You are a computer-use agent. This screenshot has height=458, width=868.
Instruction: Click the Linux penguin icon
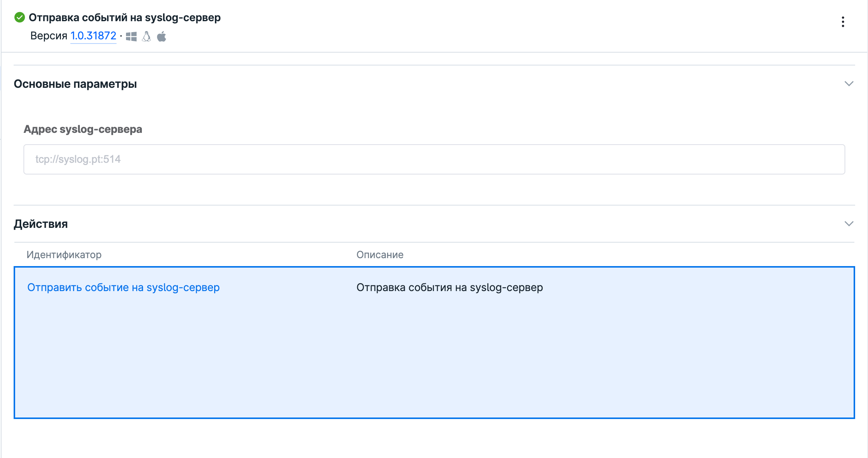(x=146, y=37)
